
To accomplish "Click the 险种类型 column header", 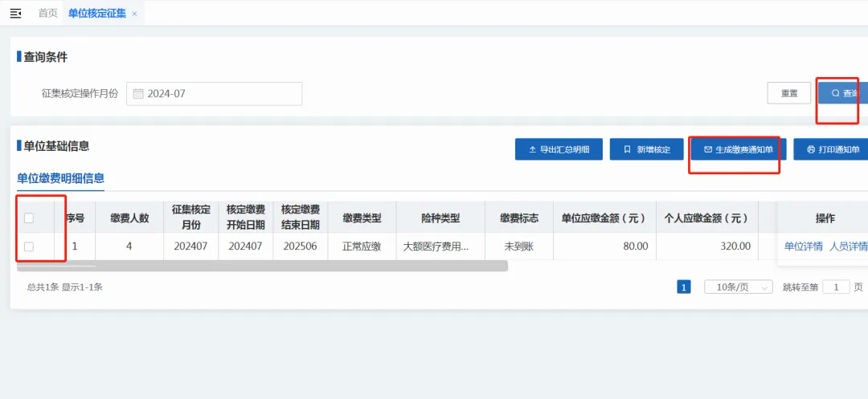I will tap(440, 218).
